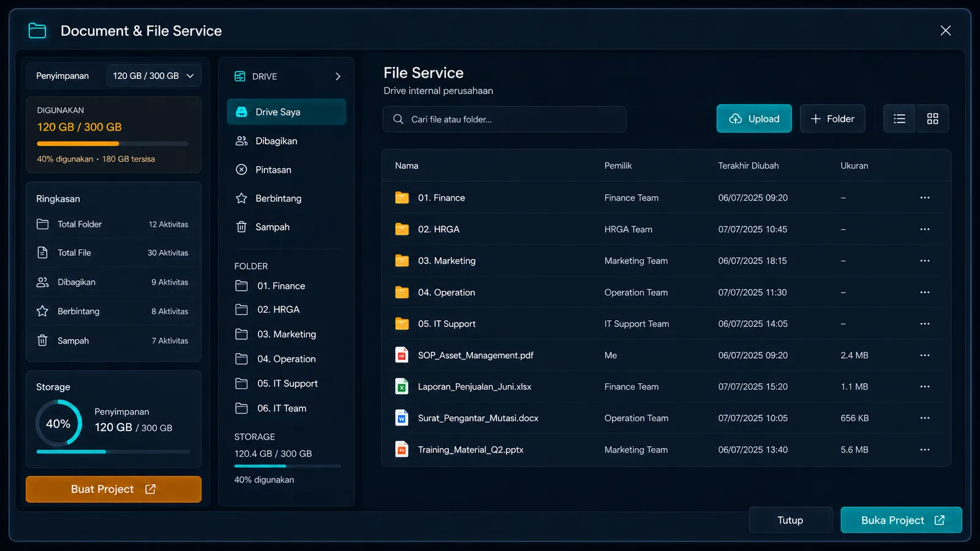
Task: Open Sampah in the drive menu
Action: 286,227
